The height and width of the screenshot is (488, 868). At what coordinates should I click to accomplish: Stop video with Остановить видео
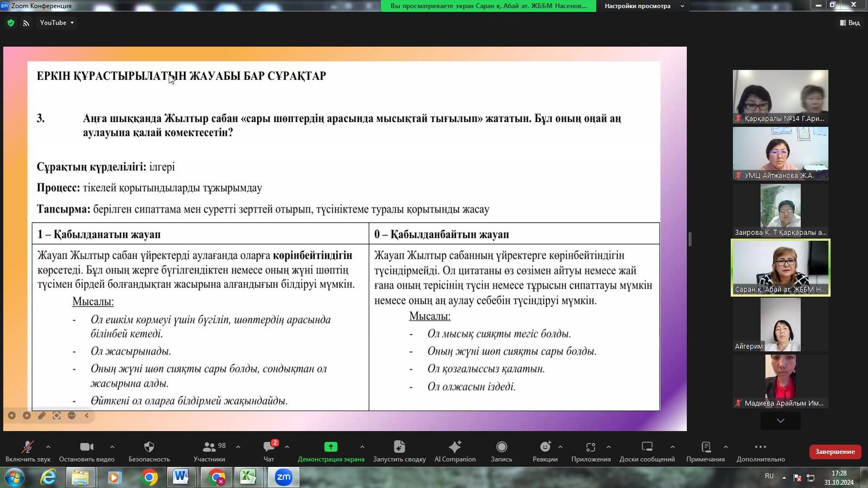click(x=86, y=447)
